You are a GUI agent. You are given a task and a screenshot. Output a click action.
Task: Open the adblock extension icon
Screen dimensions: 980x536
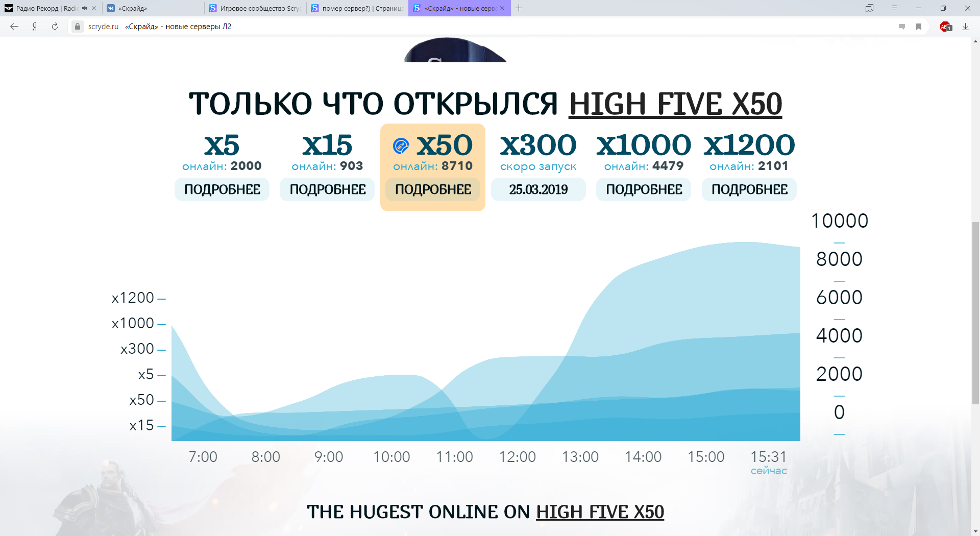[945, 27]
